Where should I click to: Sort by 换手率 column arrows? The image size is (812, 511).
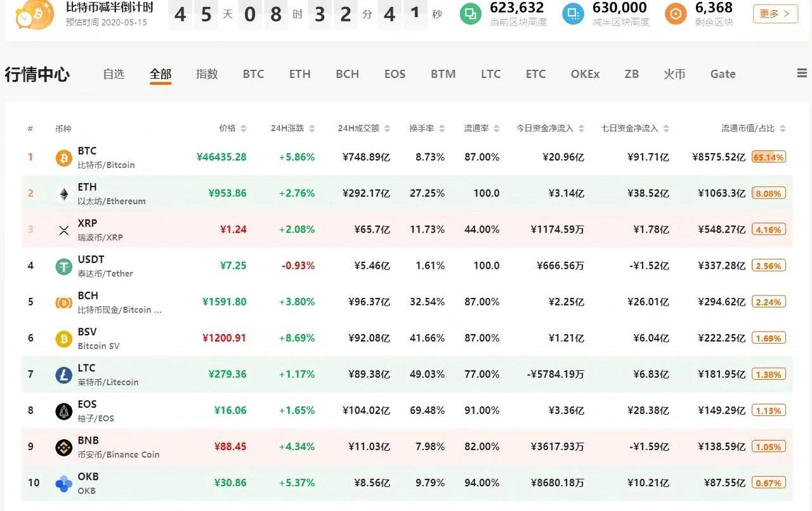tap(442, 129)
